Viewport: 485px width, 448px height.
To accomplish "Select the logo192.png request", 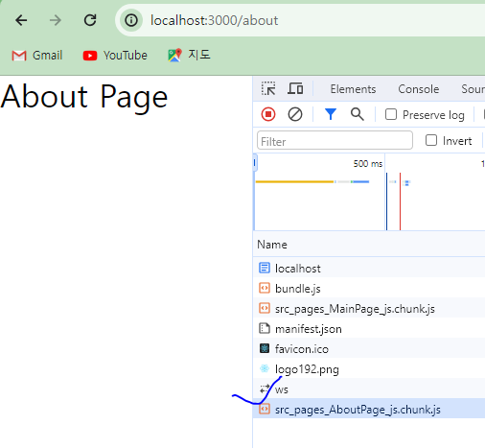I will pos(369,369).
